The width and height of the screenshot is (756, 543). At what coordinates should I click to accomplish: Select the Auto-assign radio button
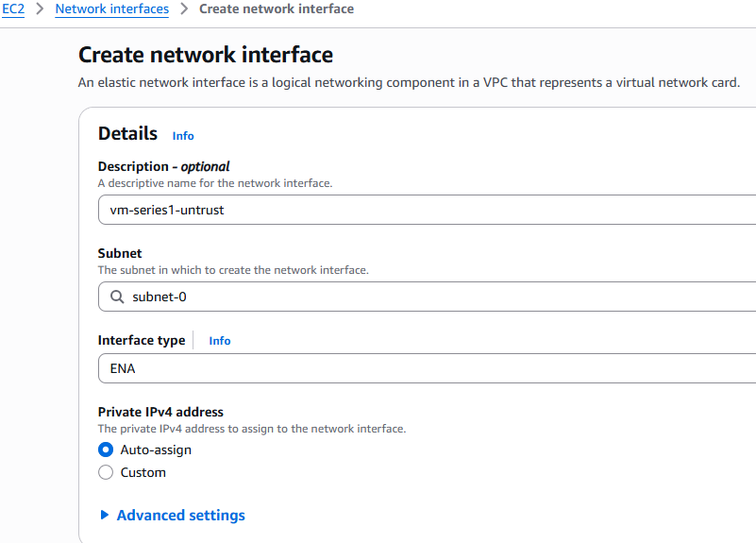pos(106,450)
